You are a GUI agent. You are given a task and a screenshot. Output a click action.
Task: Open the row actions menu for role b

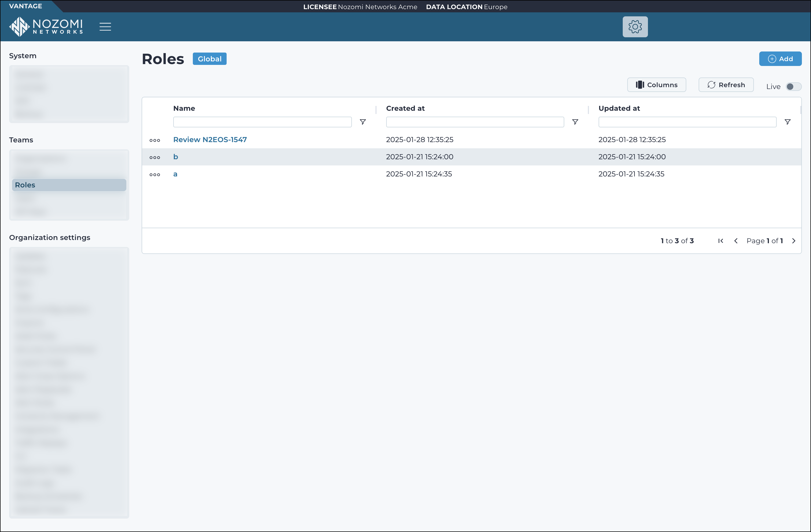point(155,157)
